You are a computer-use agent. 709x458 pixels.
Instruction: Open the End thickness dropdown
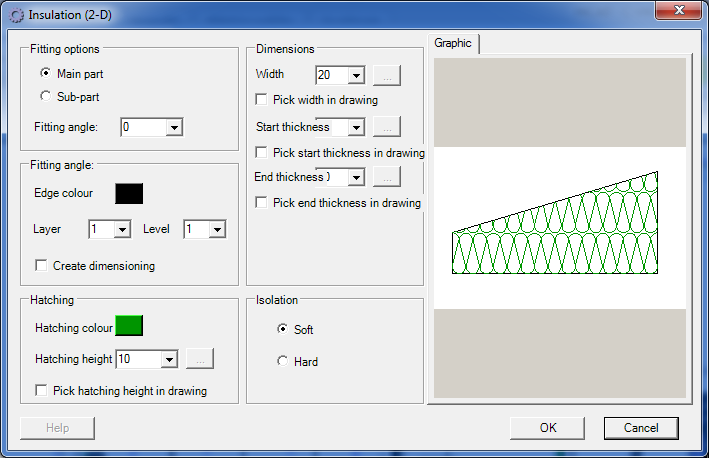point(356,177)
